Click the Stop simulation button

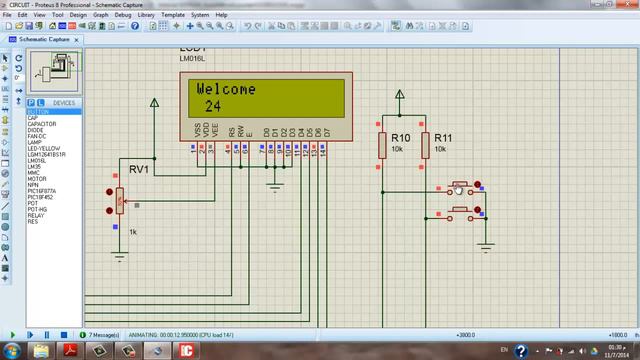64,335
